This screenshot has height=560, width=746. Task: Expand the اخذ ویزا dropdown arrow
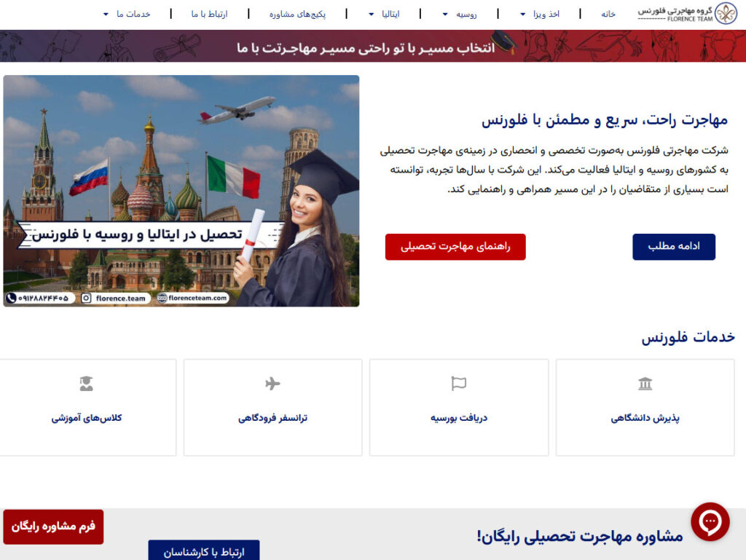coord(523,15)
